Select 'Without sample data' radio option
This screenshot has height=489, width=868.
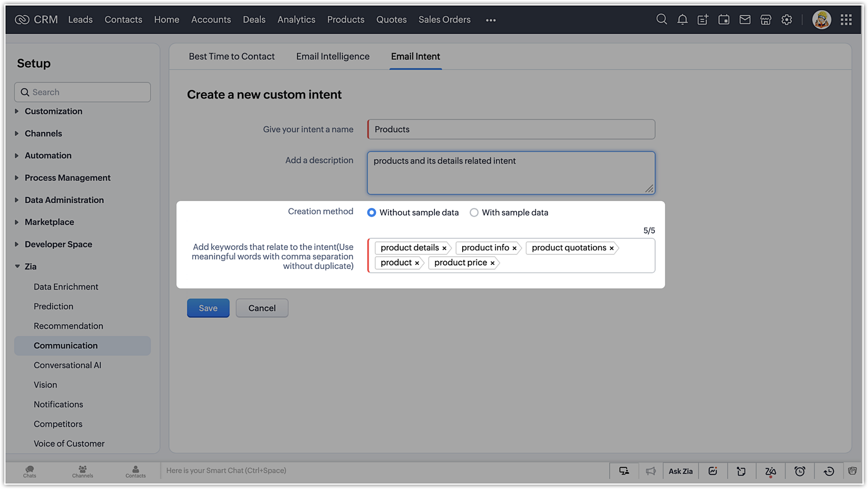(x=372, y=213)
